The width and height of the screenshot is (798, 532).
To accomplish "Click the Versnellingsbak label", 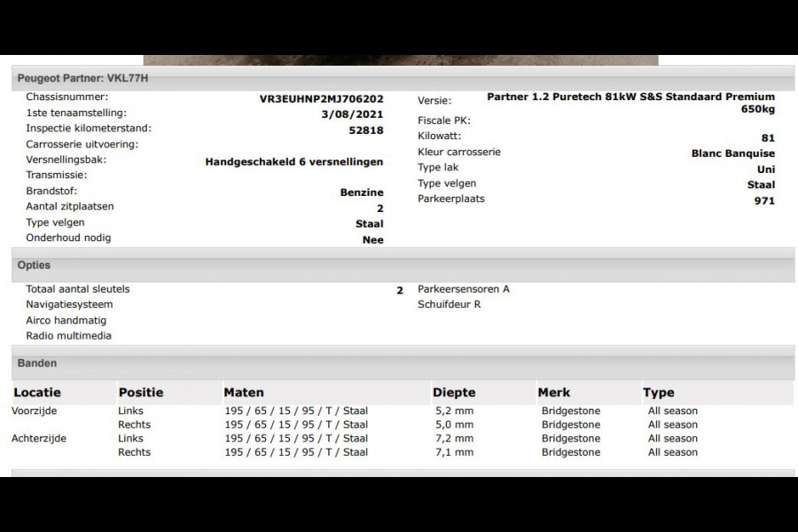I will click(x=66, y=160).
